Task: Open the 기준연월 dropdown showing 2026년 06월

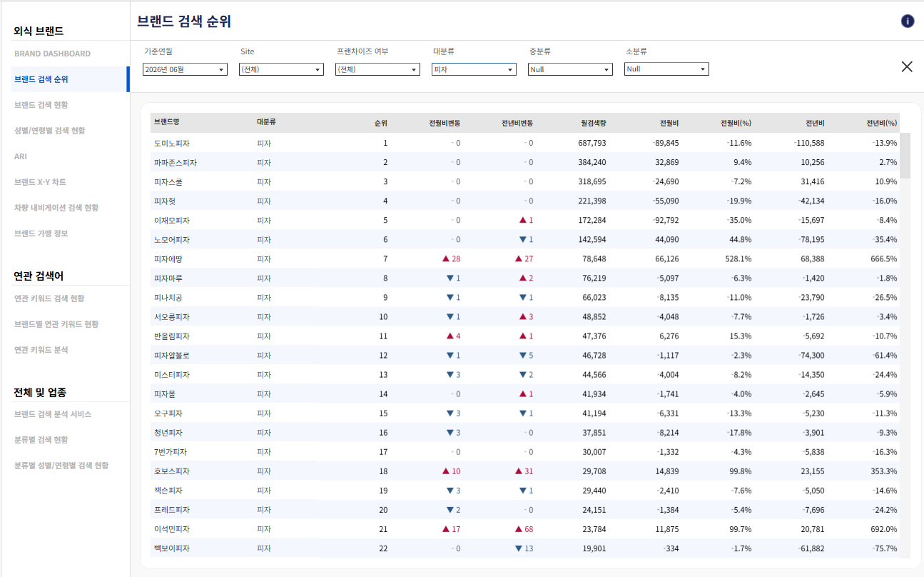Action: coord(185,69)
